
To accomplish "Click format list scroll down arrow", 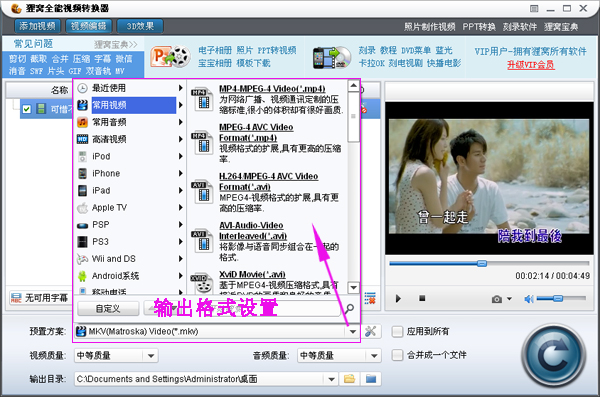I will pos(354,287).
